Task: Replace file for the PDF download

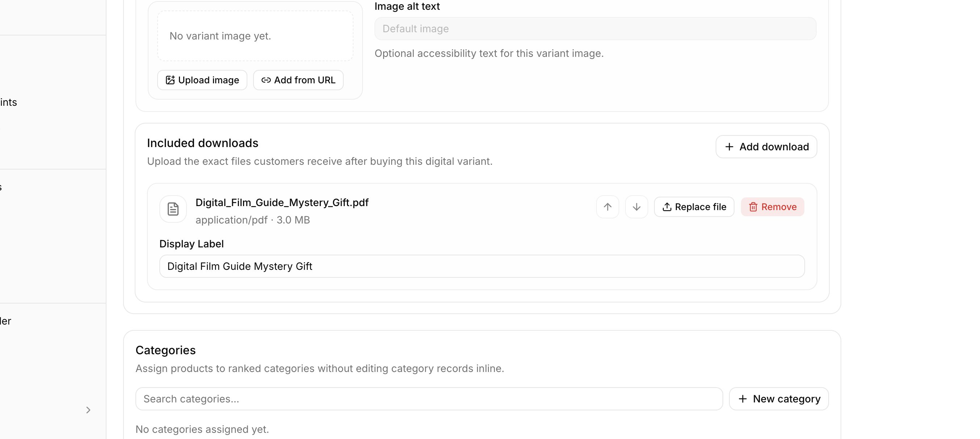Action: [694, 206]
